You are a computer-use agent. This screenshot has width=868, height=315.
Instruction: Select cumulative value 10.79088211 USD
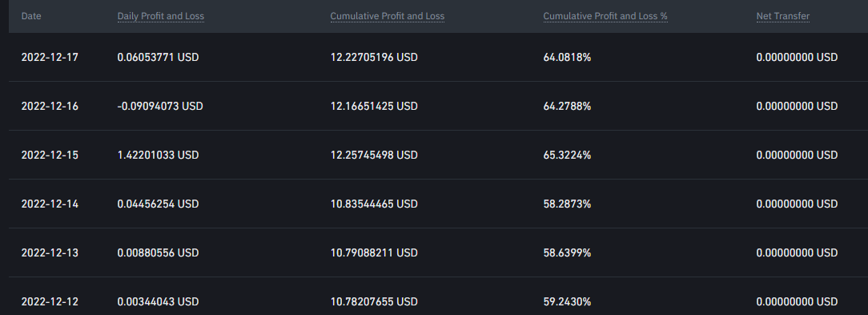(374, 253)
